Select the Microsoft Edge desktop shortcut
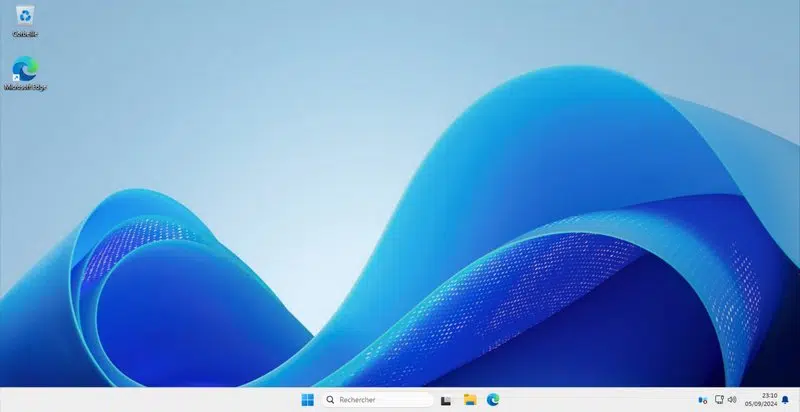This screenshot has height=412, width=800. 25,73
